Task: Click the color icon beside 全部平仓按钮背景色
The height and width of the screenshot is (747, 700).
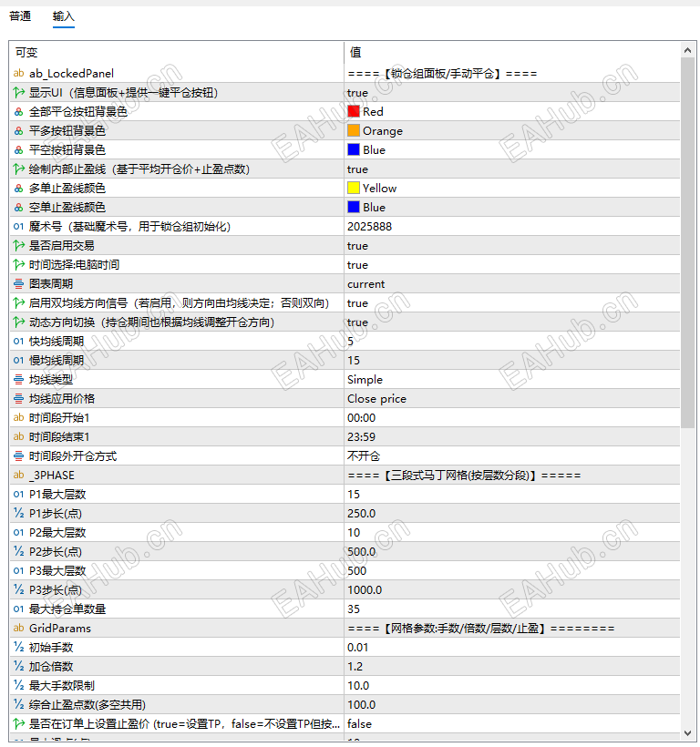Action: pyautogui.click(x=18, y=111)
